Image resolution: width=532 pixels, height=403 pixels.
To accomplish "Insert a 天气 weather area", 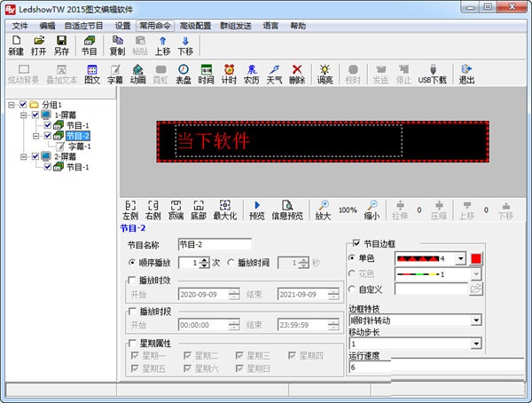I will 274,74.
